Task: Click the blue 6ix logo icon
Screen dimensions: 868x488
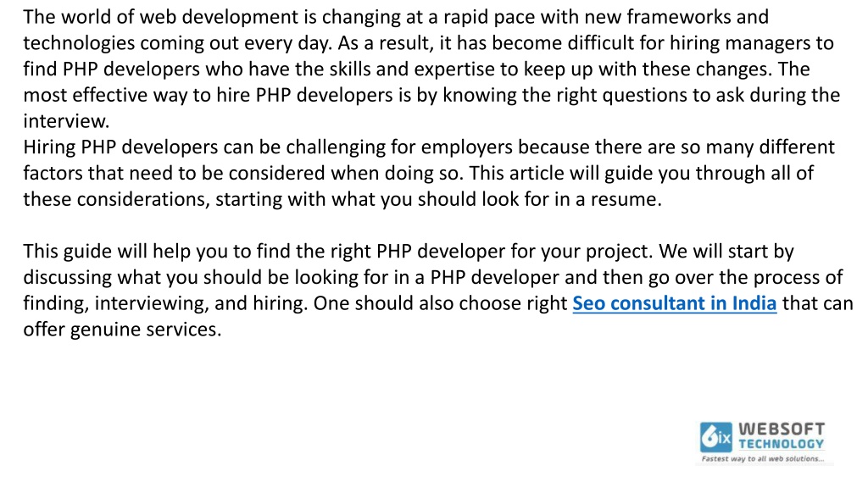Action: pyautogui.click(x=715, y=437)
